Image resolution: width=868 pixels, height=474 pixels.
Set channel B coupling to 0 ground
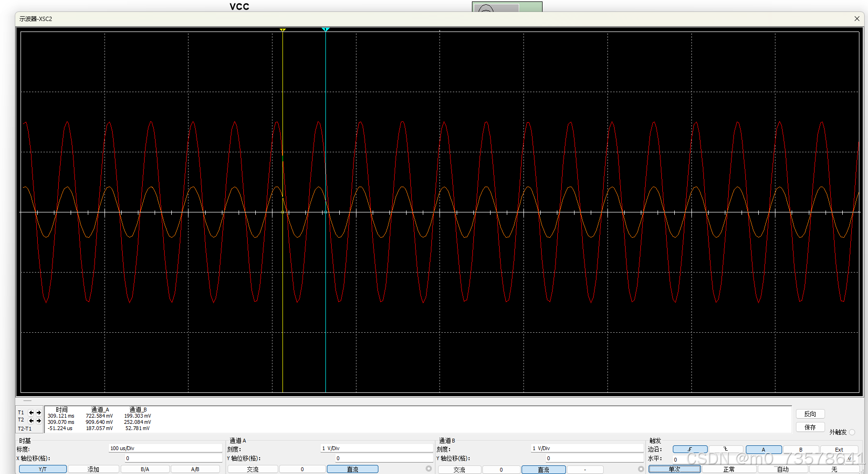click(x=501, y=470)
